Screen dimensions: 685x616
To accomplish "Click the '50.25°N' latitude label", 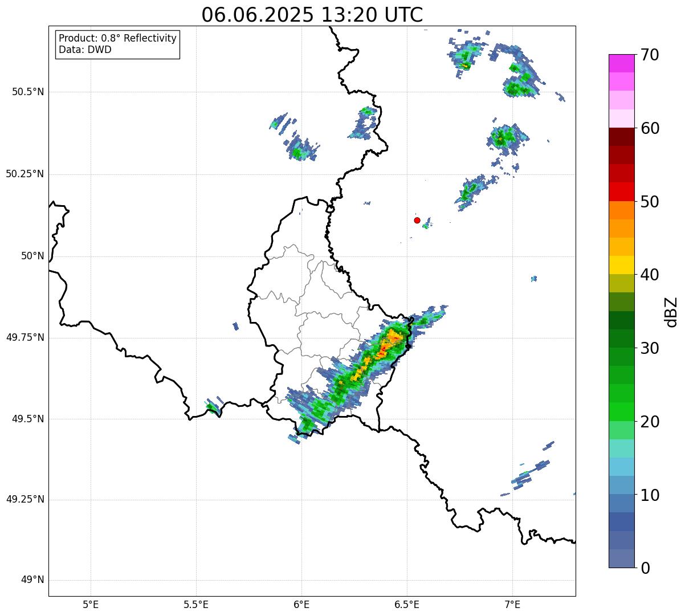I will (x=25, y=174).
